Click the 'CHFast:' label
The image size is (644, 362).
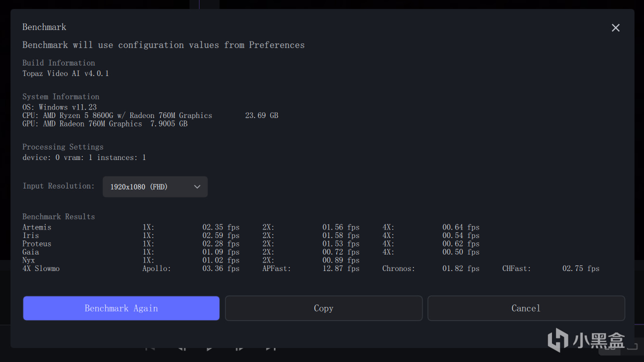point(516,268)
